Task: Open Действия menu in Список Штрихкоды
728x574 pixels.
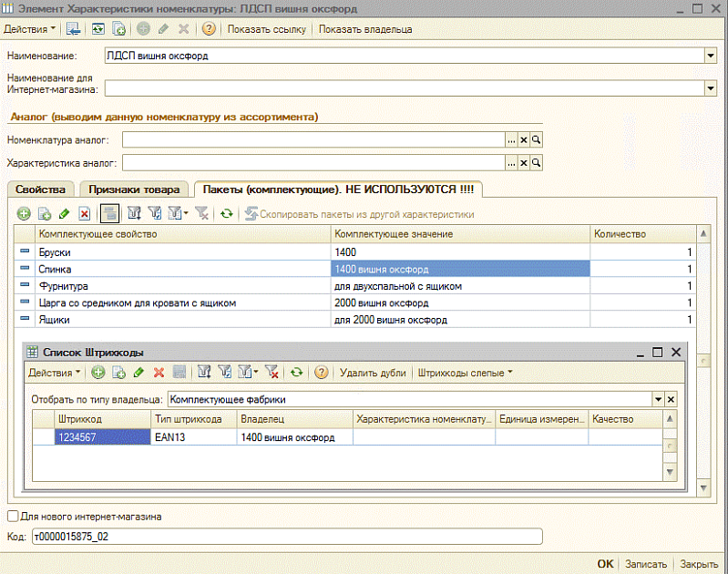Action: (54, 373)
